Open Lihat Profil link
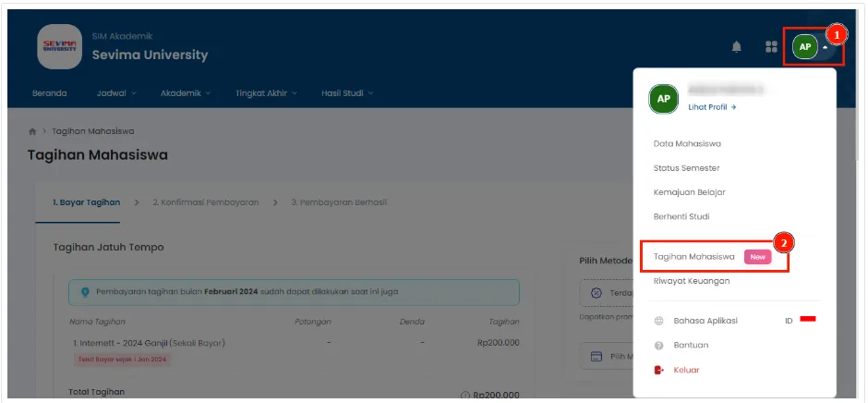The height and width of the screenshot is (403, 868). click(x=712, y=107)
